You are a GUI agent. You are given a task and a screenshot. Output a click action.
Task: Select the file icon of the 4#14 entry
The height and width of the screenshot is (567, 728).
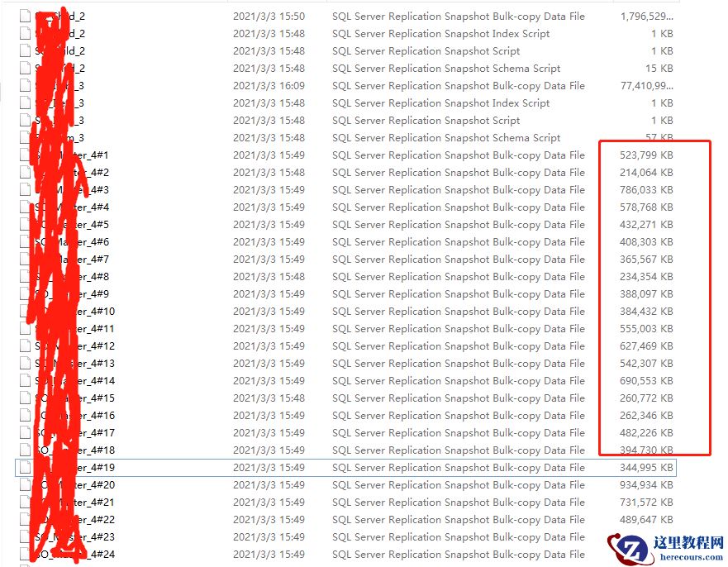(x=25, y=381)
